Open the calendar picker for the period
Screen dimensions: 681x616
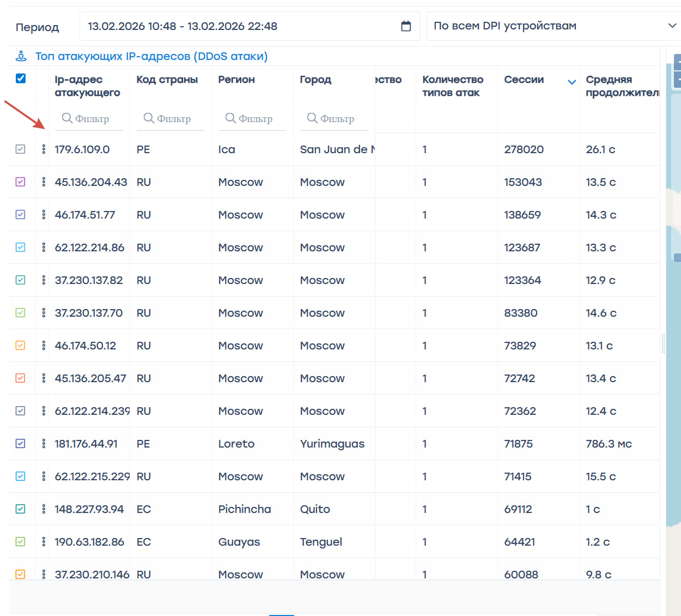point(406,26)
